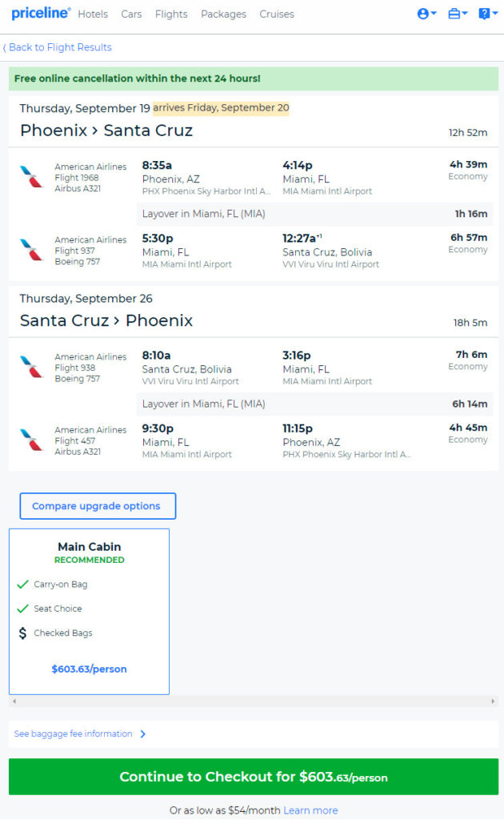The width and height of the screenshot is (504, 820).
Task: Click American Airlines logo for Flight 1968
Action: pos(31,177)
